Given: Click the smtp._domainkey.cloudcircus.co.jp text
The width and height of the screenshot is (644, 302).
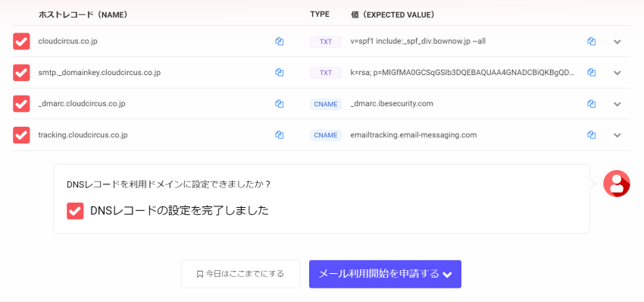Looking at the screenshot, I should 99,73.
